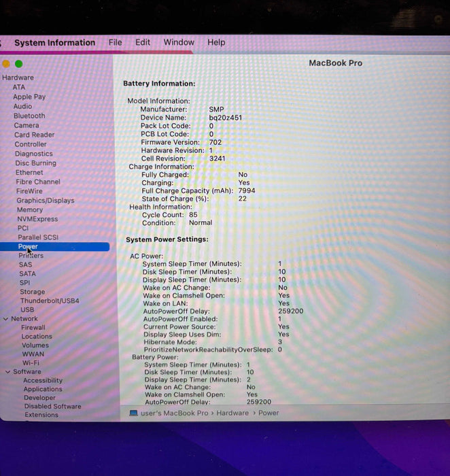Select the Software heading in sidebar
The width and height of the screenshot is (450, 476).
coord(27,371)
